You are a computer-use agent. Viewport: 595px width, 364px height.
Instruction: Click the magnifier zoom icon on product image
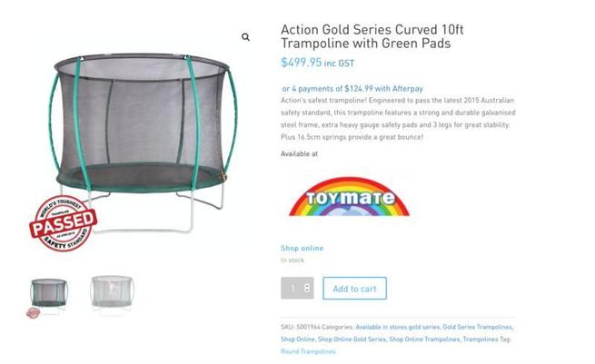coord(245,37)
